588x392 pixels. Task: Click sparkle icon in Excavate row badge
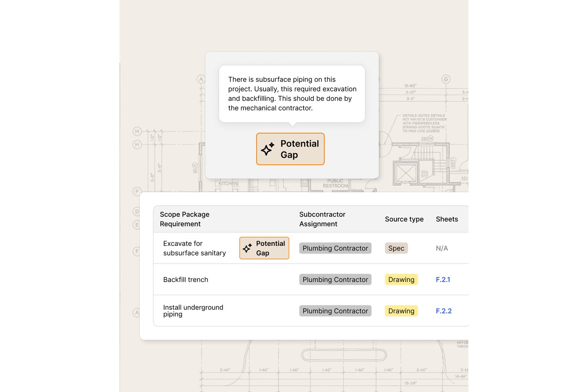click(247, 248)
